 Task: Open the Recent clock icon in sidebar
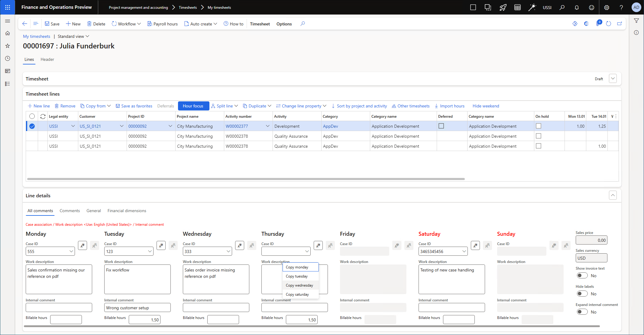pyautogui.click(x=8, y=58)
